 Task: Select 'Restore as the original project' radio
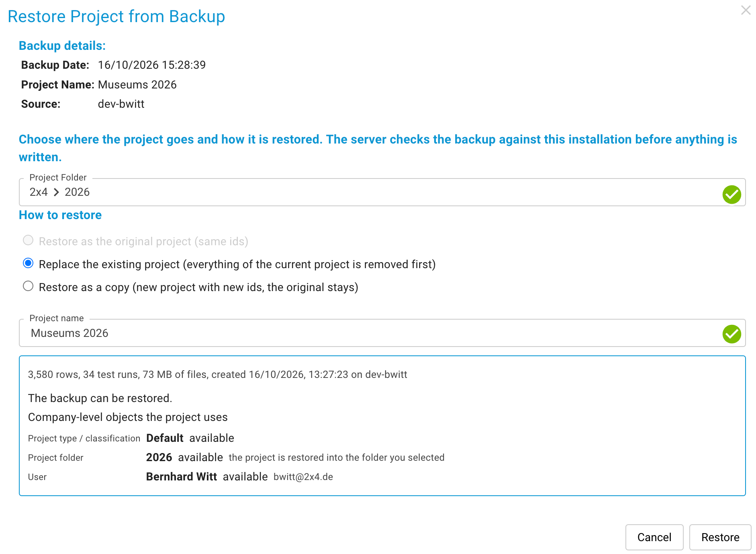(x=28, y=240)
